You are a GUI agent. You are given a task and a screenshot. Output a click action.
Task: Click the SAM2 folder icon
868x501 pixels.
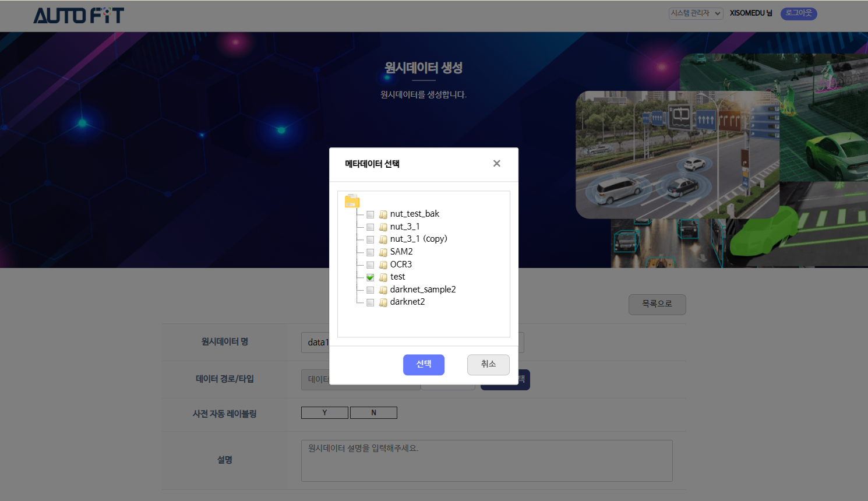click(x=383, y=252)
